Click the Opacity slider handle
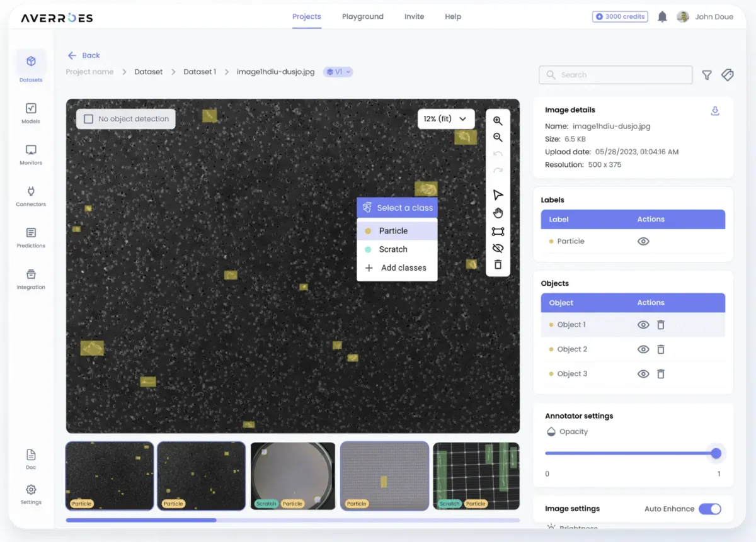Image resolution: width=756 pixels, height=542 pixels. [x=716, y=453]
